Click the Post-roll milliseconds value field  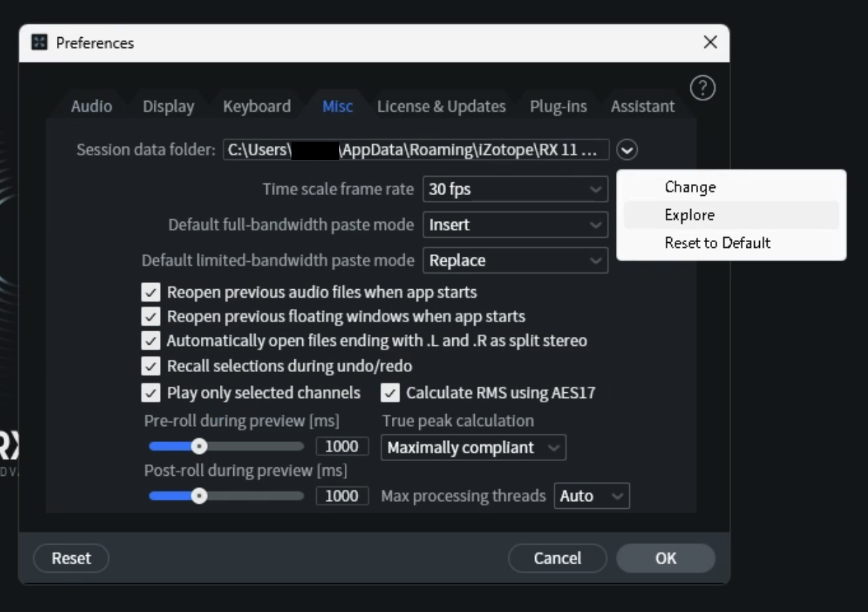(x=342, y=496)
